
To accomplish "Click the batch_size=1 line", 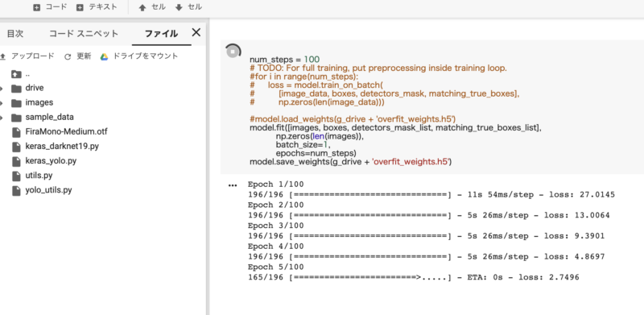I will [x=303, y=145].
